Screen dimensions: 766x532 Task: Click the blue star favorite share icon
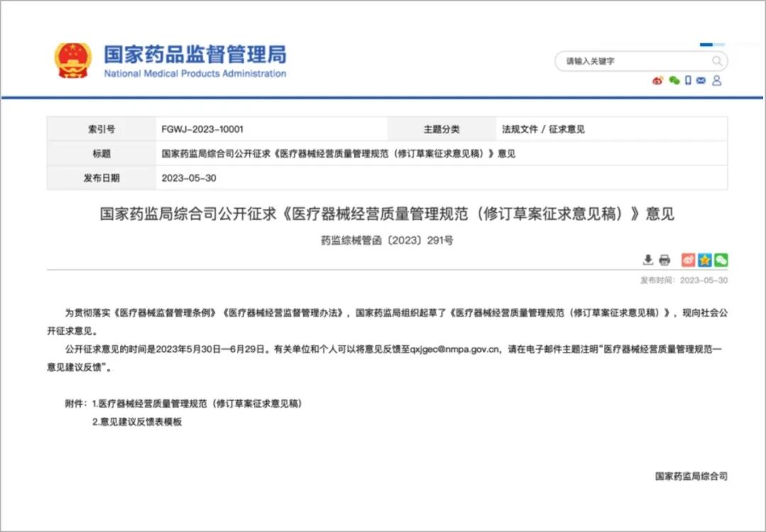[704, 260]
